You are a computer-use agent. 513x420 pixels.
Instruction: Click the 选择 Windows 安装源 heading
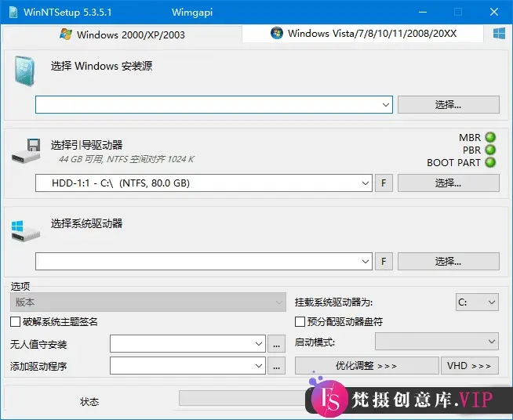(x=101, y=66)
